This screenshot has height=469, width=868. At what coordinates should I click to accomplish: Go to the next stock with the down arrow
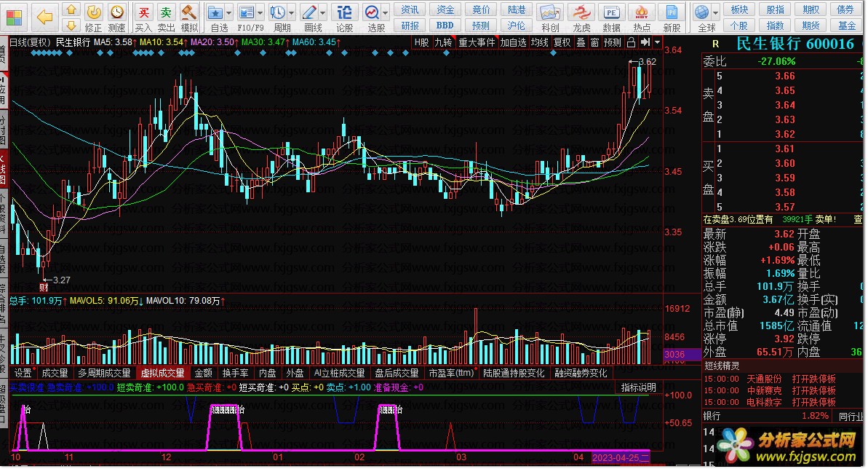[71, 25]
